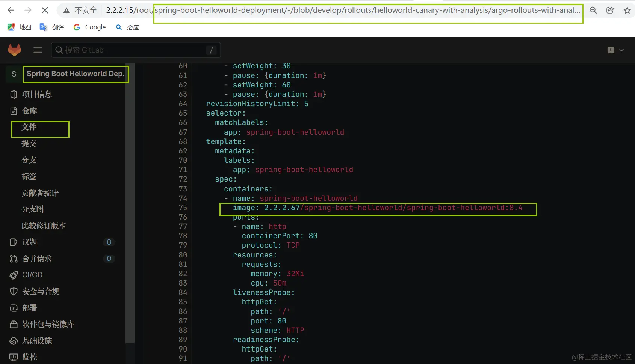Click the 搜索 GitLab search field
Screen dimensions: 635x364
click(x=136, y=50)
